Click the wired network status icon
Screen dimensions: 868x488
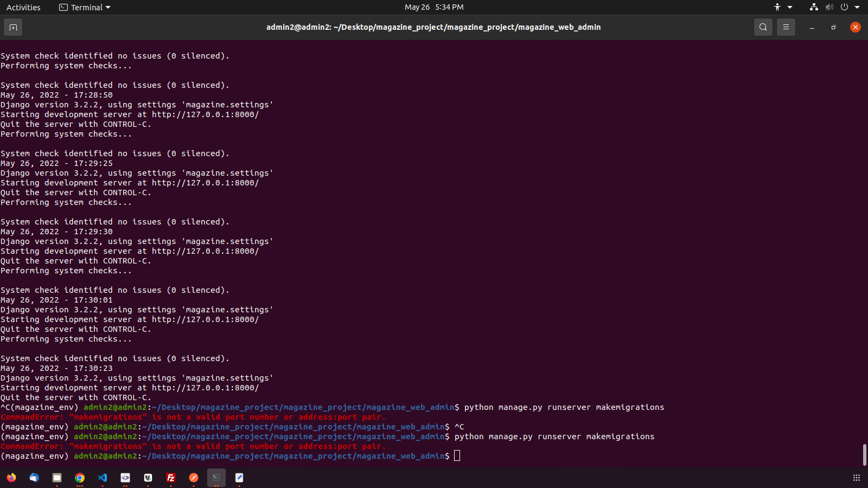tap(813, 8)
